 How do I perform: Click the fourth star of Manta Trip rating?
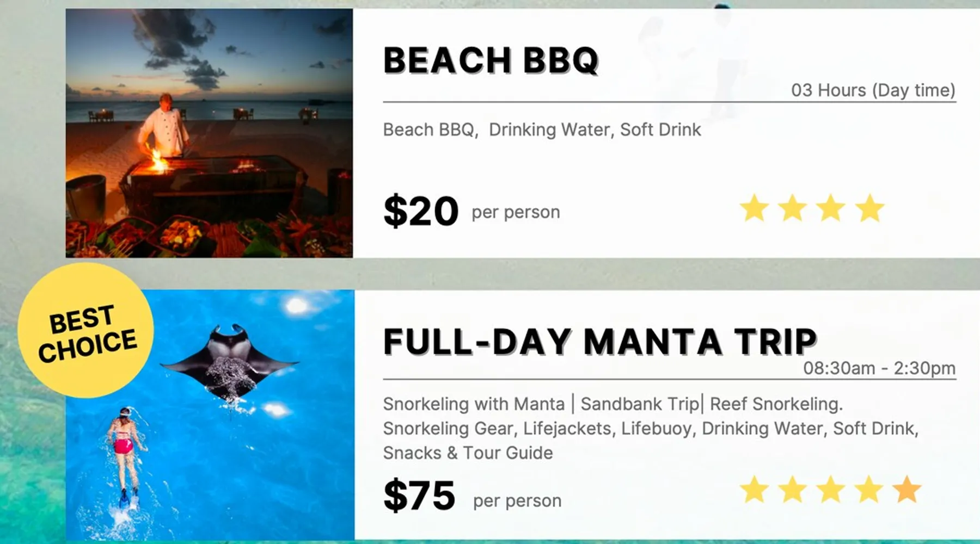pyautogui.click(x=869, y=489)
